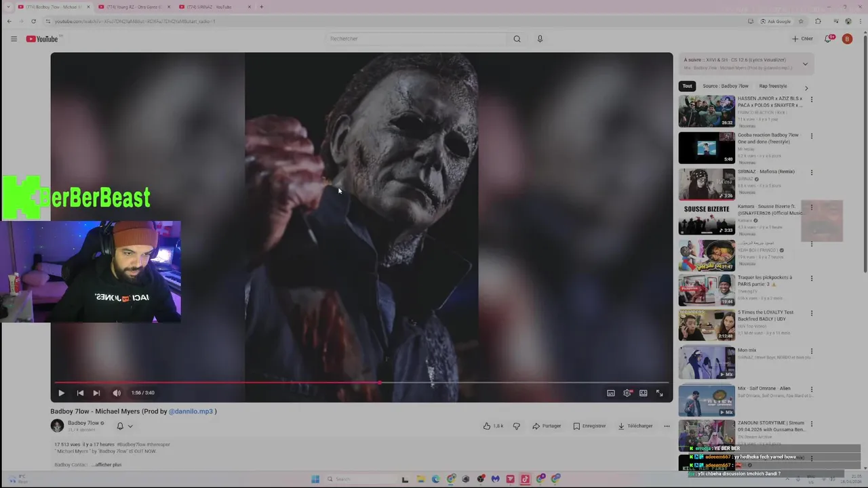This screenshot has width=868, height=488.
Task: Open options for SIRINAZ Mafiosa video
Action: click(811, 172)
